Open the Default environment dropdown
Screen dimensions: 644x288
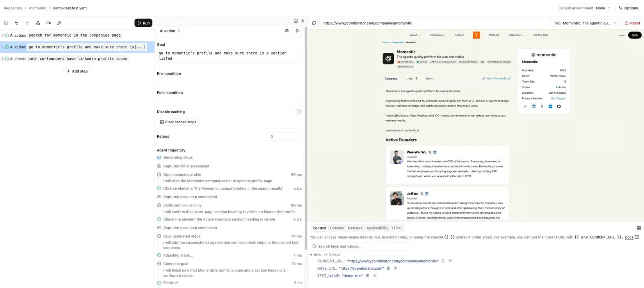[x=584, y=8]
